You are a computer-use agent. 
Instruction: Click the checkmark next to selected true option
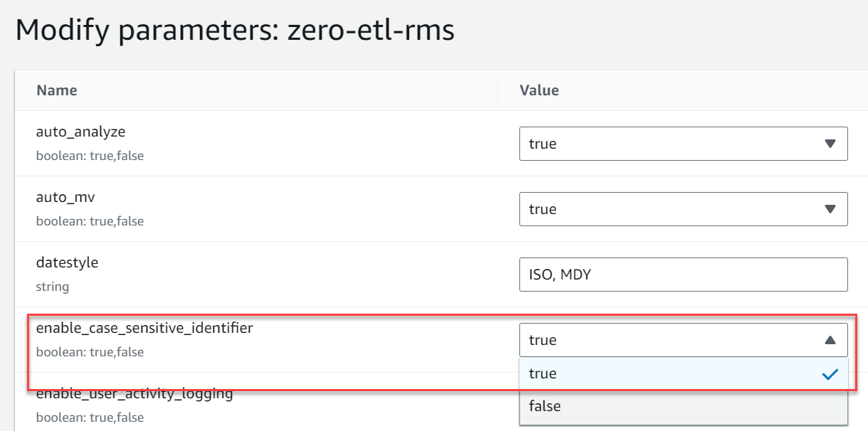831,373
